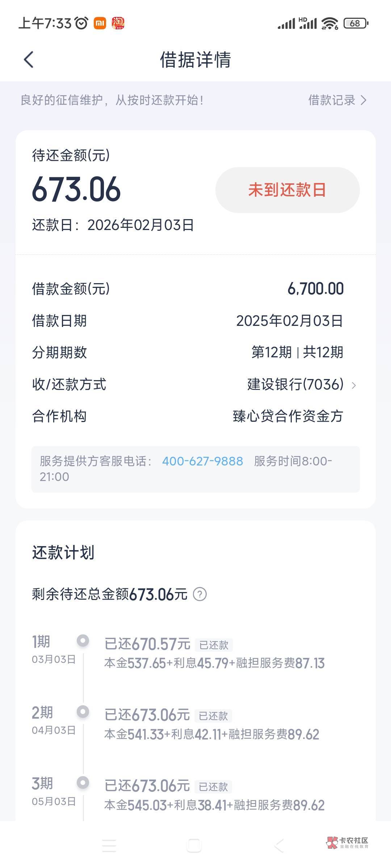This screenshot has width=391, height=868.
Task: Tap the 卡农社区 watermark logo
Action: click(347, 842)
